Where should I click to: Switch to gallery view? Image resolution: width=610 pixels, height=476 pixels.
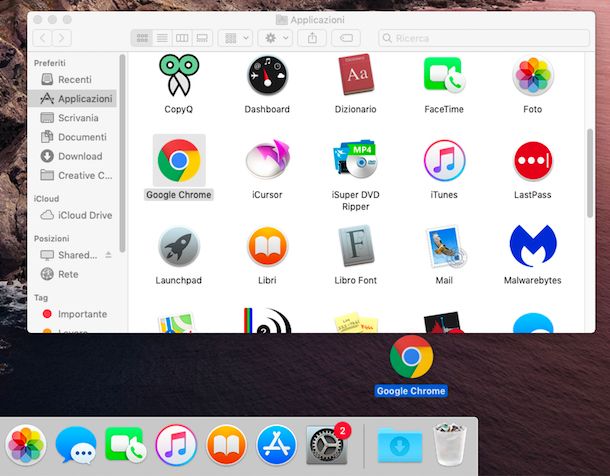[202, 38]
